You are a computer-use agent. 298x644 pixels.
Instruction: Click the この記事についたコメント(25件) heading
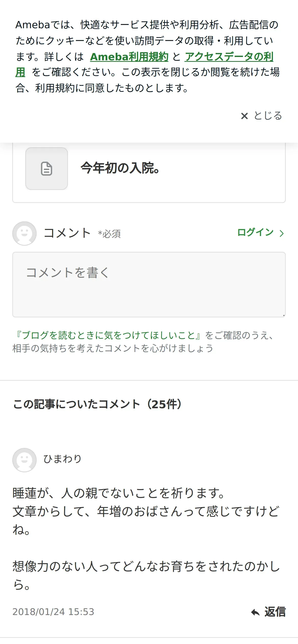click(97, 404)
